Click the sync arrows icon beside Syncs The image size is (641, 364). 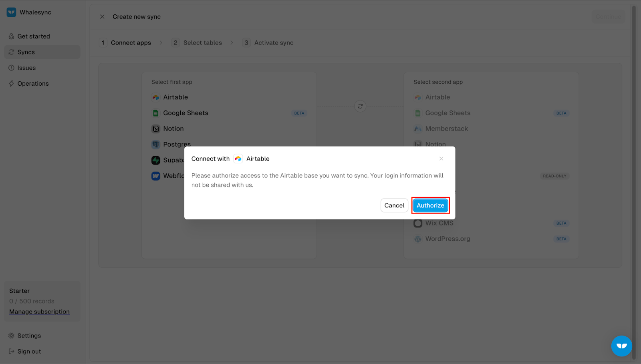point(11,52)
